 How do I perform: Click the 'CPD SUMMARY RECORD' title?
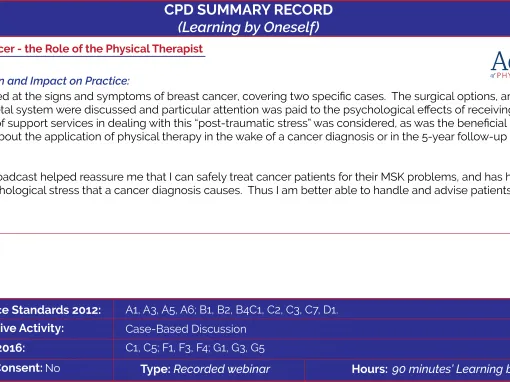[248, 10]
